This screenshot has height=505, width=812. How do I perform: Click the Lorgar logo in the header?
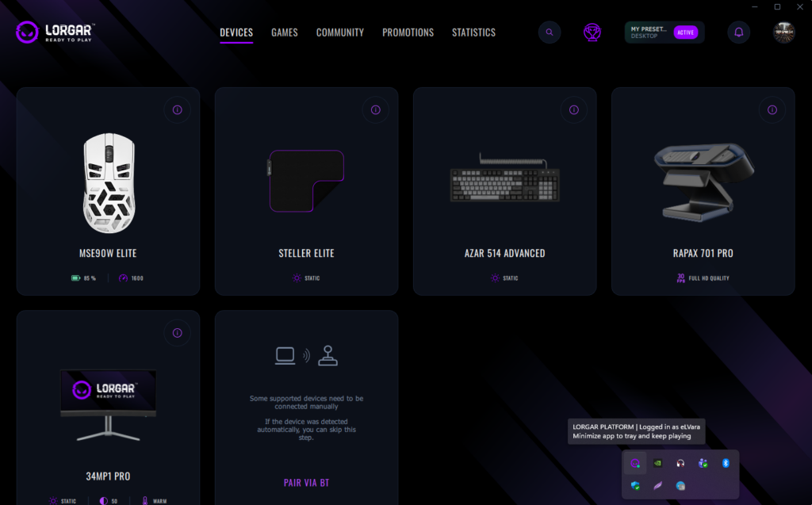pyautogui.click(x=55, y=33)
